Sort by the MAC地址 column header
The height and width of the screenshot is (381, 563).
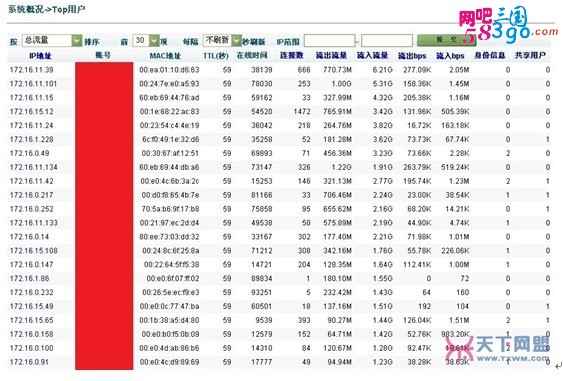(165, 56)
